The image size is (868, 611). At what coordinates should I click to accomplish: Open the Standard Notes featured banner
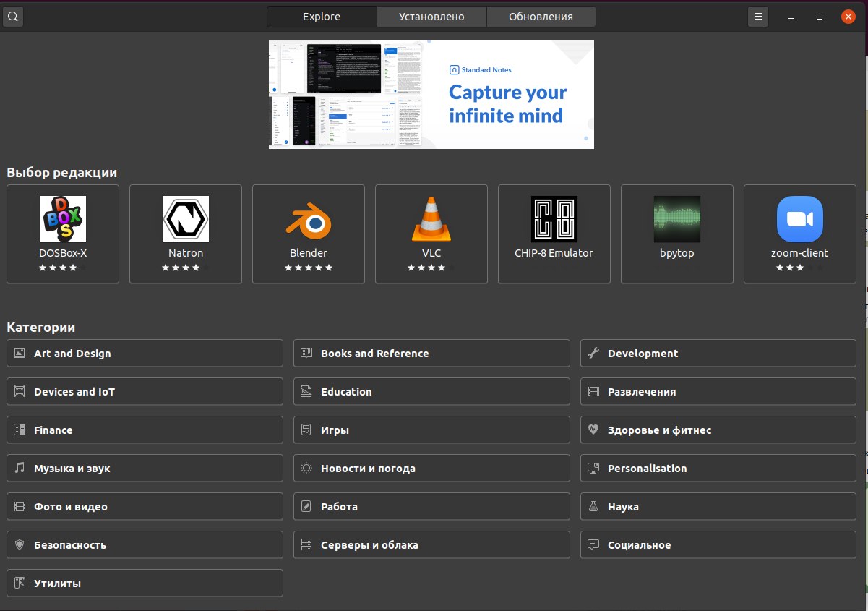coord(431,95)
